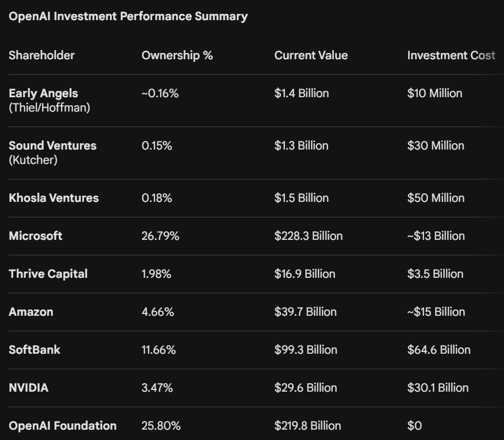The width and height of the screenshot is (504, 440).
Task: Select the OpenAI Foundation row label
Action: click(x=63, y=426)
